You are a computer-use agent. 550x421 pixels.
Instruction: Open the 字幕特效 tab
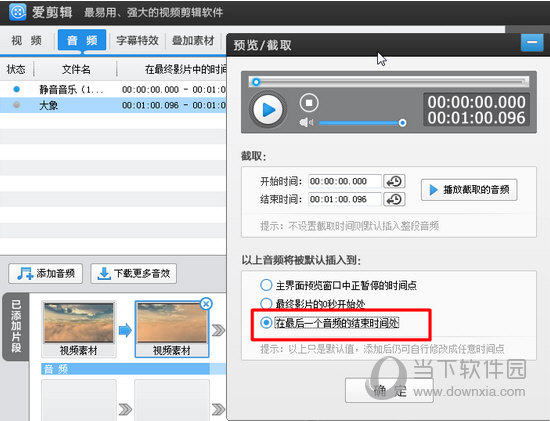138,41
